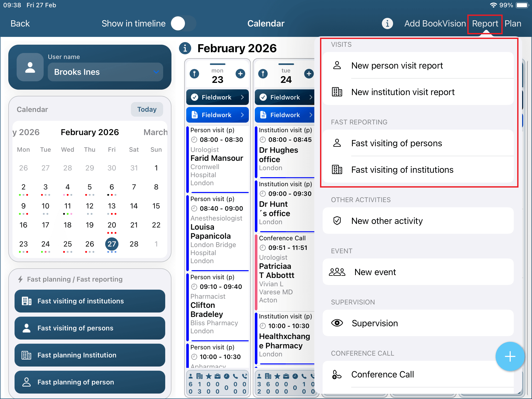
Task: Tap the pin icon on Tuesday 24
Action: click(x=263, y=74)
